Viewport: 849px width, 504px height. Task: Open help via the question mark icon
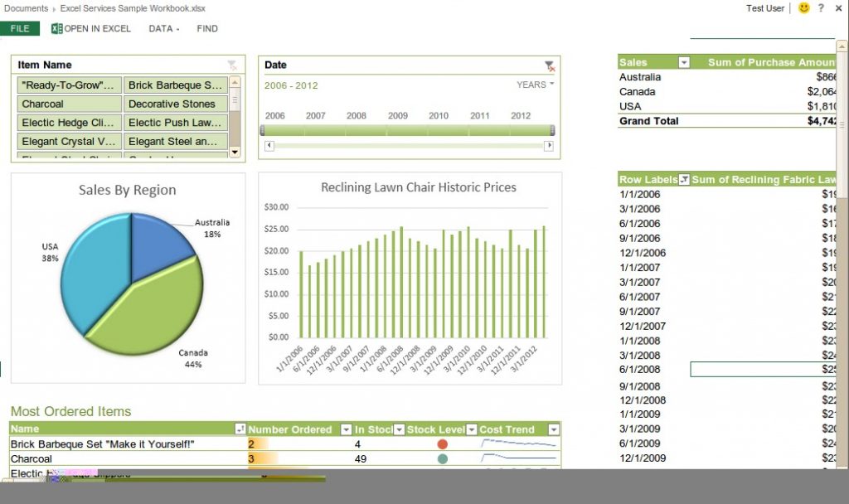821,8
